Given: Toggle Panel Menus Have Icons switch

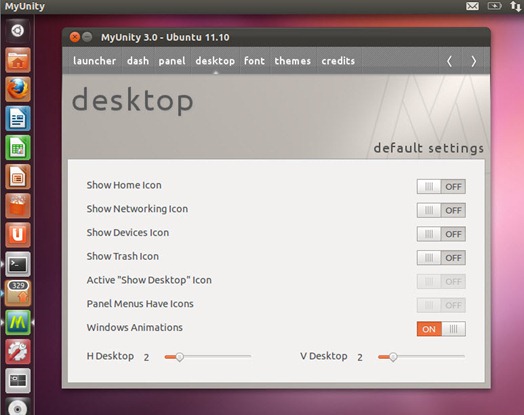Looking at the screenshot, I should (441, 305).
